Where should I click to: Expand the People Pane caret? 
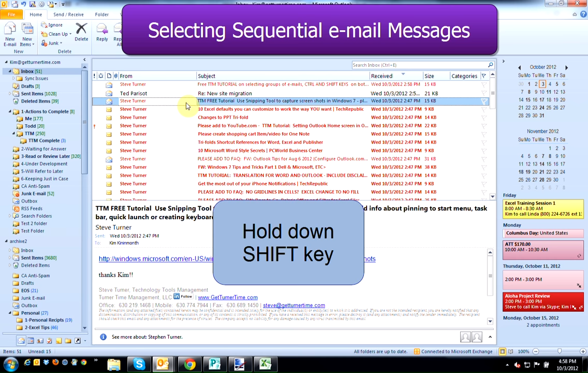[490, 337]
